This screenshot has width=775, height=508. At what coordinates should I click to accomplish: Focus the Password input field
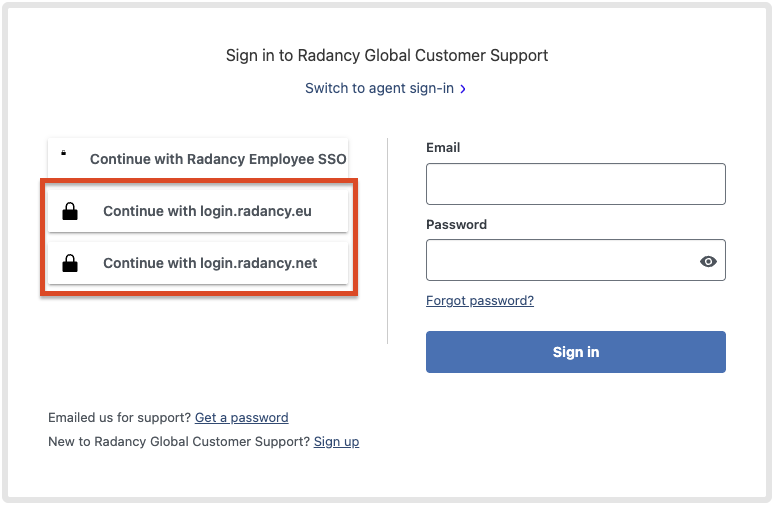[x=576, y=260]
